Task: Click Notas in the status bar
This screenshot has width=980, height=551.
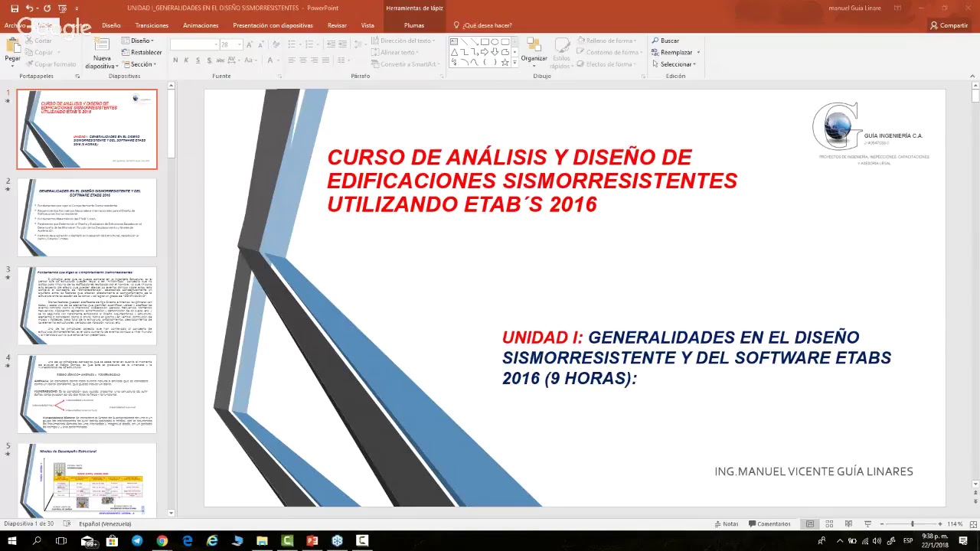Action: pyautogui.click(x=727, y=524)
